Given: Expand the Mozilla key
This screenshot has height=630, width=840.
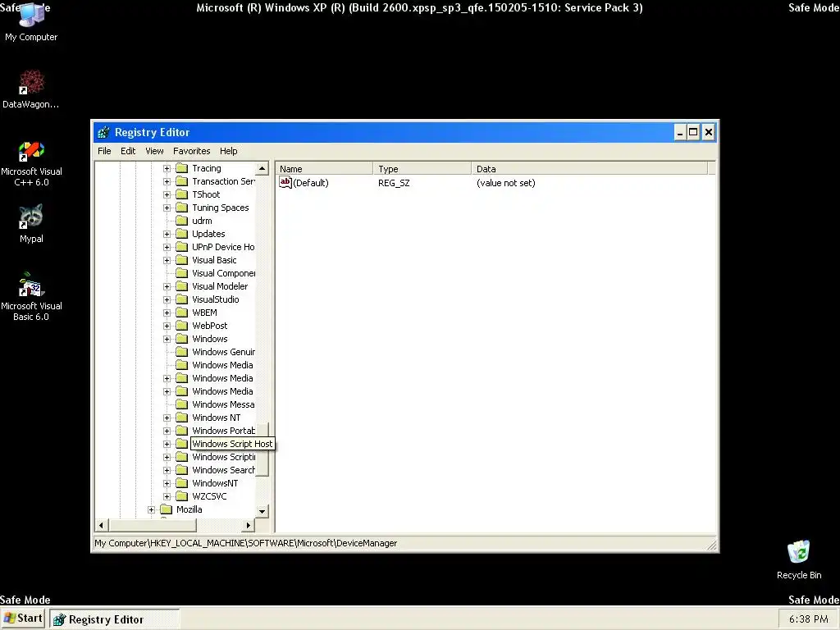Looking at the screenshot, I should pyautogui.click(x=151, y=509).
